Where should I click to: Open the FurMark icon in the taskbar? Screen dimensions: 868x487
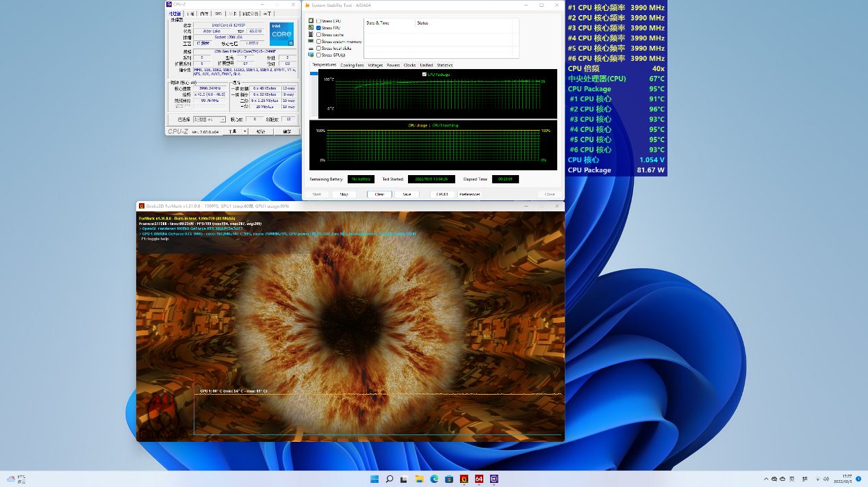(x=464, y=479)
